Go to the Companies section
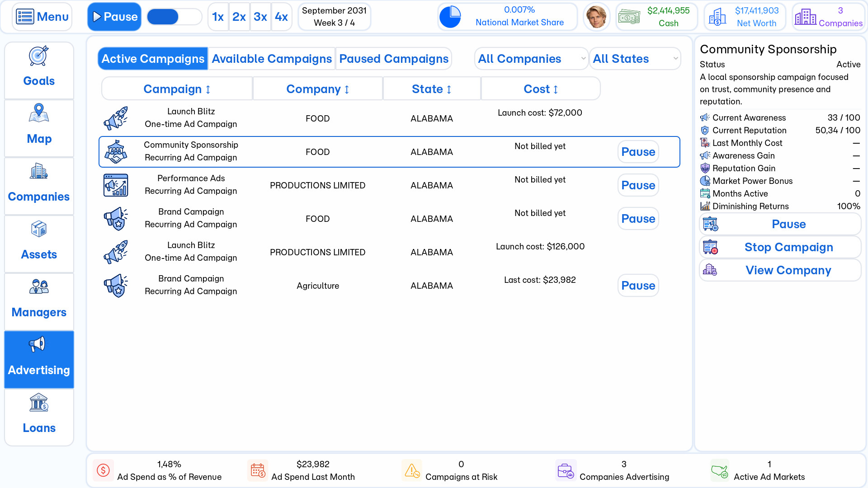 pos(39,186)
